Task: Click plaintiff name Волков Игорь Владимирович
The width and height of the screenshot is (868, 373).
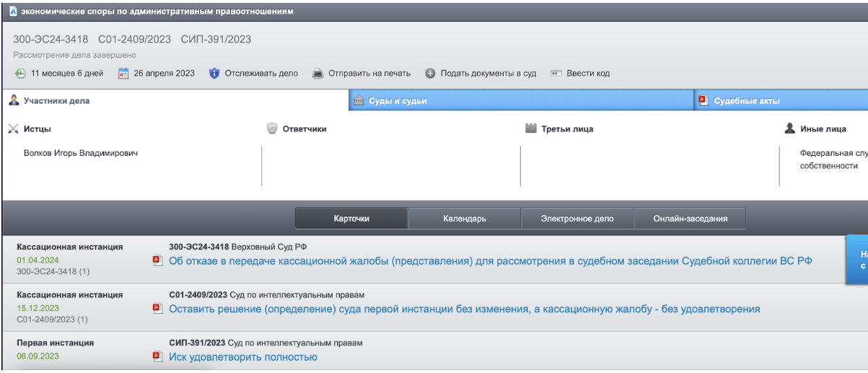Action: [81, 154]
